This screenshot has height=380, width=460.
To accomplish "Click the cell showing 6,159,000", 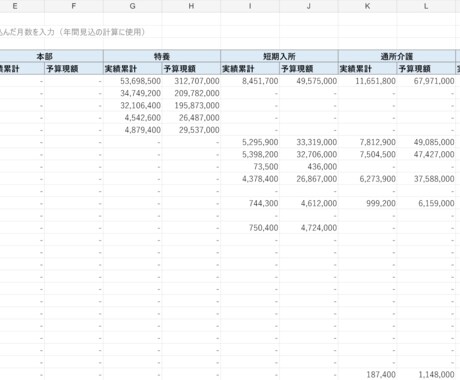I will tap(426, 203).
